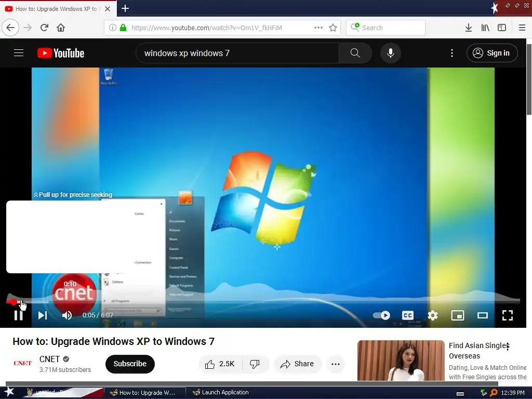Share this video
The height and width of the screenshot is (399, 532).
297,364
